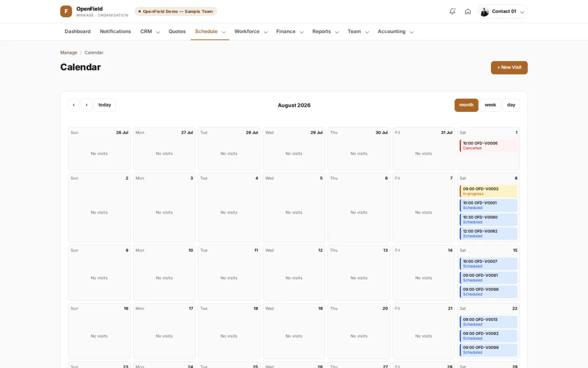Image resolution: width=588 pixels, height=368 pixels.
Task: Open in-progress visit OFD-V0002
Action: coord(488,191)
